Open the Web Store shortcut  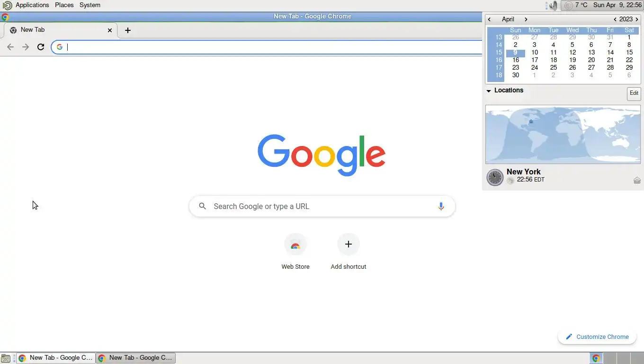pyautogui.click(x=295, y=252)
